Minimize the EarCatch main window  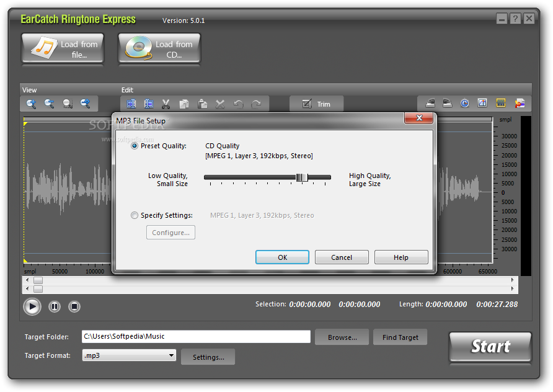(x=502, y=19)
